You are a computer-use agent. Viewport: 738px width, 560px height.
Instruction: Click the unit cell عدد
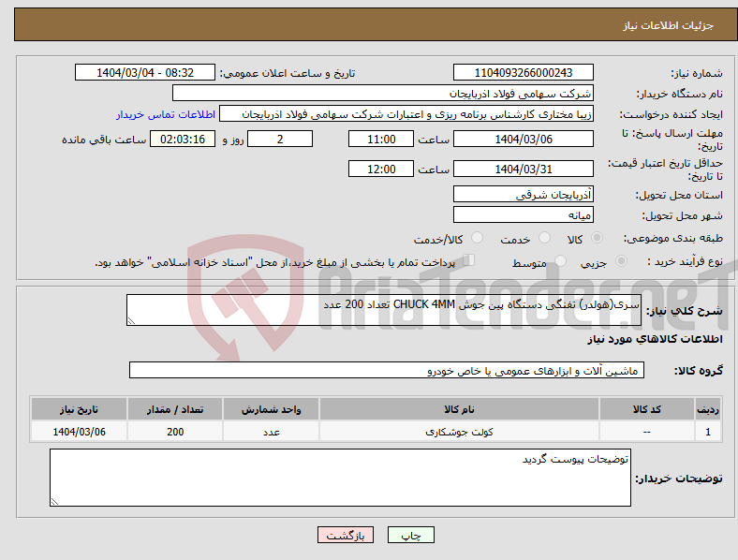point(271,432)
